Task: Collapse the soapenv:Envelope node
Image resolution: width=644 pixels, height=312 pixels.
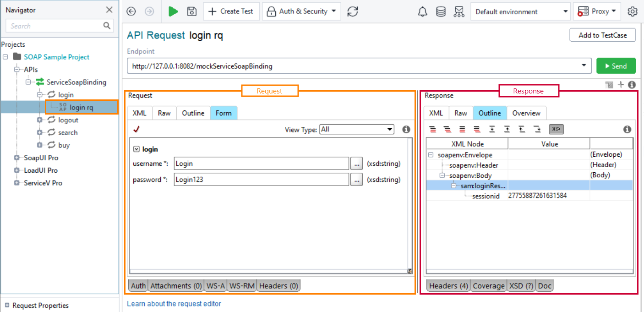Action: coord(431,155)
